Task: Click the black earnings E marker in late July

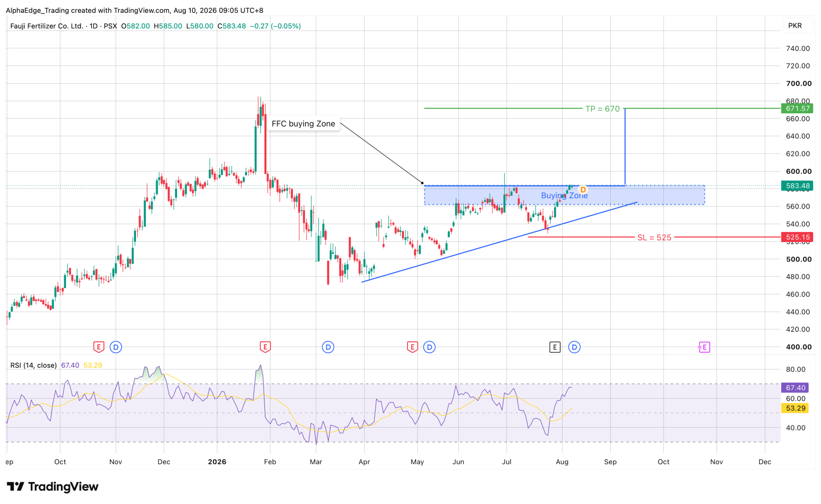Action: click(x=555, y=347)
